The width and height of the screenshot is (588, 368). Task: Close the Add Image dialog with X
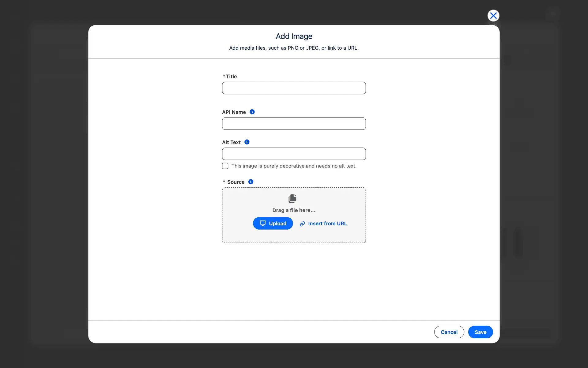493,16
